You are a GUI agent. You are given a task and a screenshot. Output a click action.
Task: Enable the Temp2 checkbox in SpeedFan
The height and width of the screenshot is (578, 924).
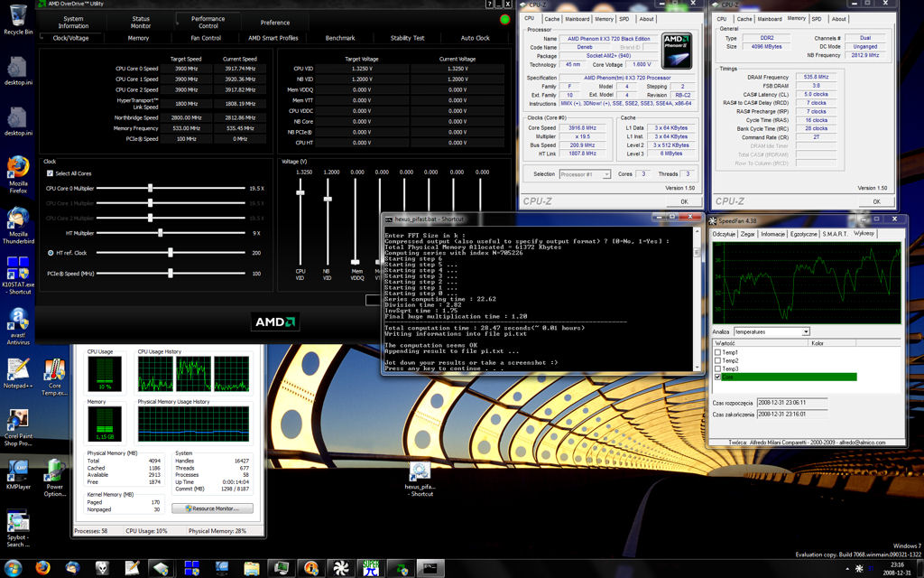tap(717, 360)
